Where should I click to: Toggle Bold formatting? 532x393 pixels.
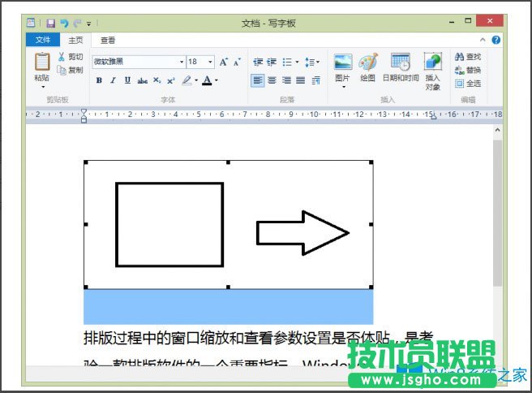click(x=99, y=80)
